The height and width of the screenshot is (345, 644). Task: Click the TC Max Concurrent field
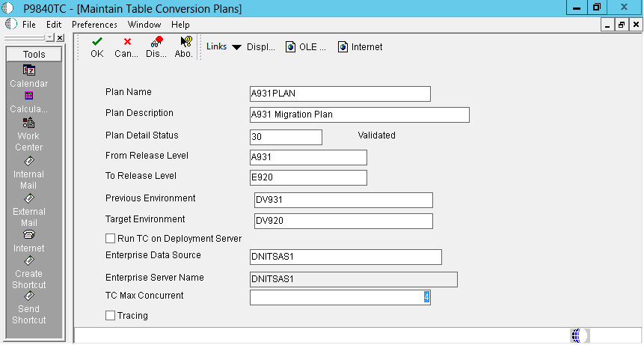(340, 298)
